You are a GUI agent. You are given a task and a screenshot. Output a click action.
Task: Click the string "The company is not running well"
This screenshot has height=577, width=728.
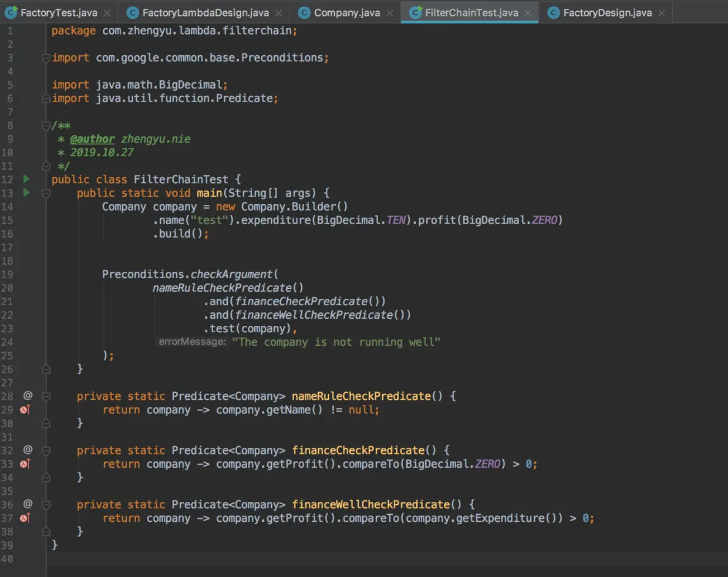click(x=336, y=342)
